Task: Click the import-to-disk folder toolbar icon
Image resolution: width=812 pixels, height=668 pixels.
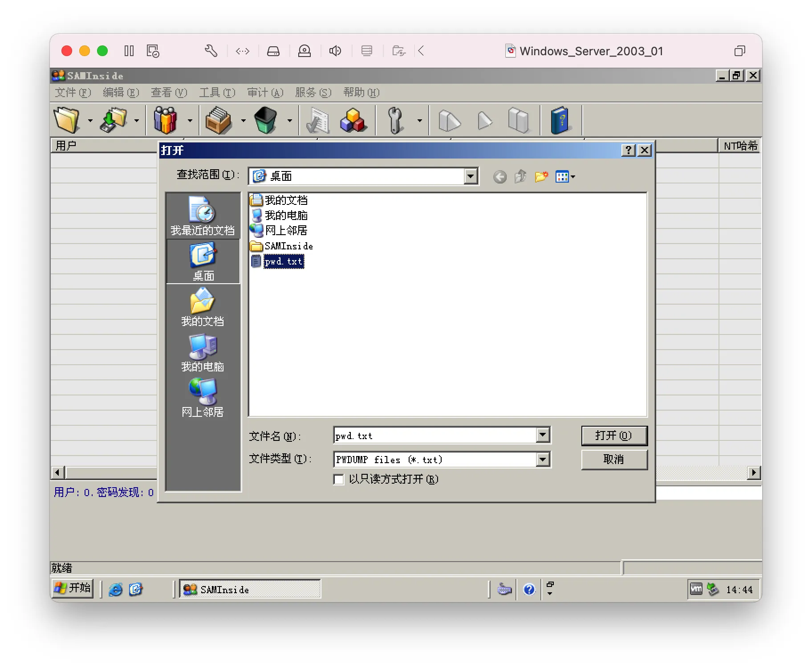Action: (113, 120)
